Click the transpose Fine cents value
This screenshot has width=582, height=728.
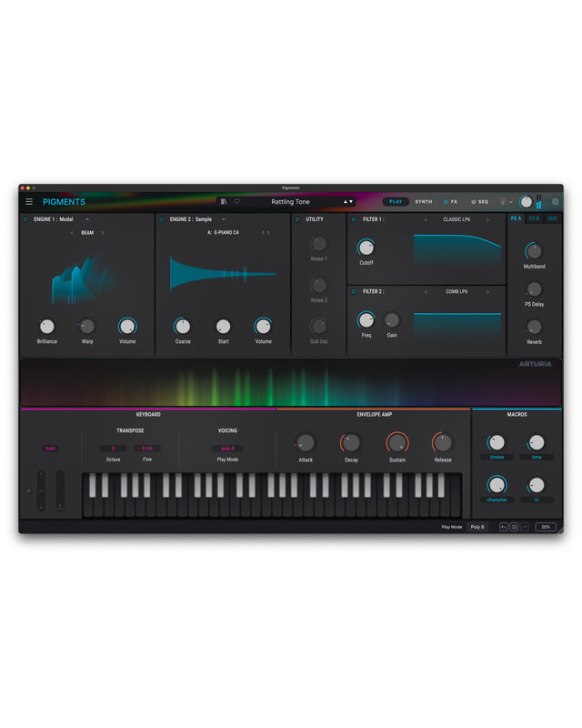[147, 448]
